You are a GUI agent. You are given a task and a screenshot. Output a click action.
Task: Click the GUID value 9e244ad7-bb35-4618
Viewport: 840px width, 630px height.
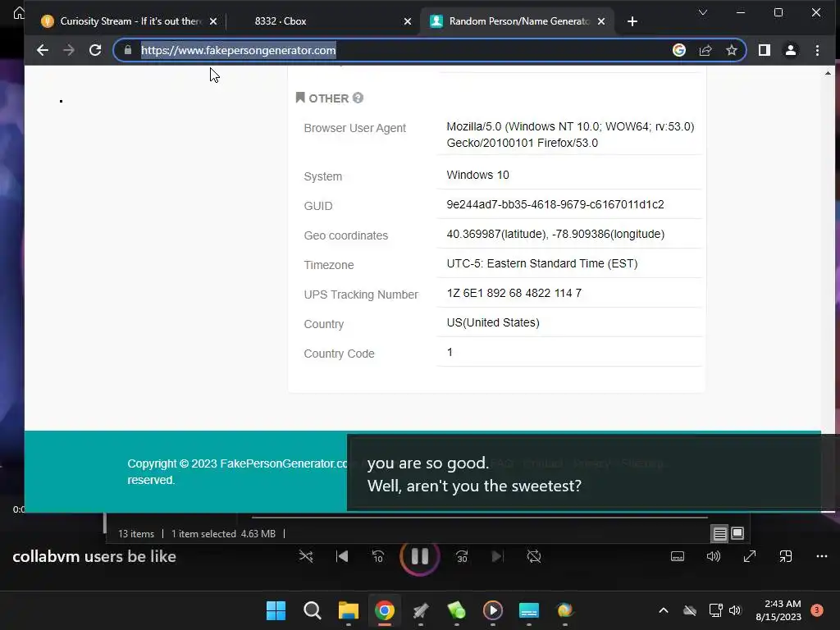[555, 204]
